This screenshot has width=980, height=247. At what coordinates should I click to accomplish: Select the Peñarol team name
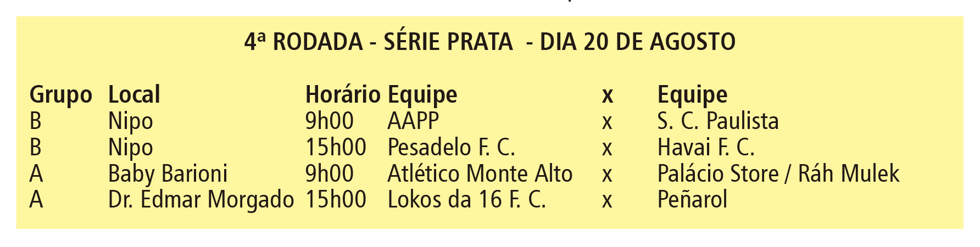(692, 200)
